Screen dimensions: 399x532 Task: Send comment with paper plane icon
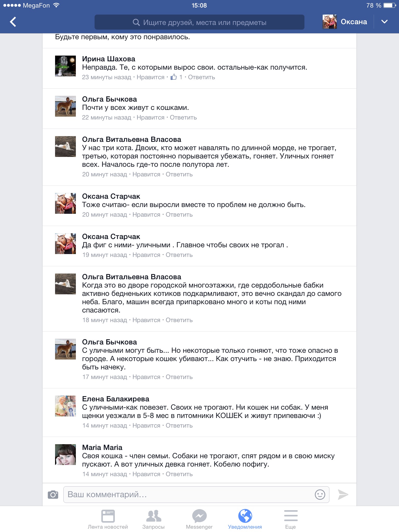pyautogui.click(x=343, y=494)
